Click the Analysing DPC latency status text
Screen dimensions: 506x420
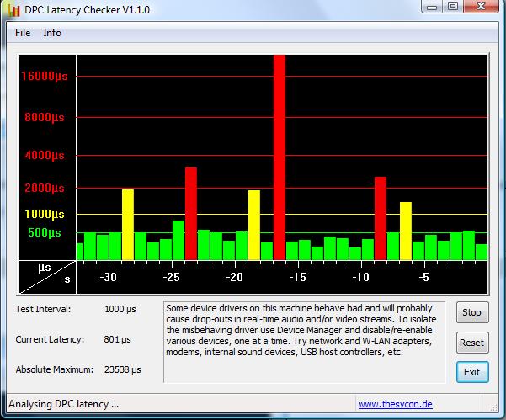click(64, 404)
